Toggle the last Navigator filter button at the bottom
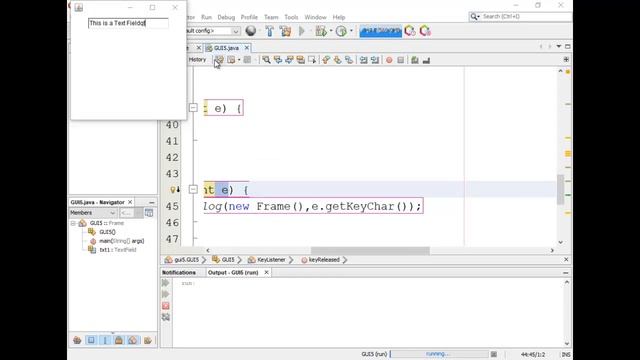 147,340
